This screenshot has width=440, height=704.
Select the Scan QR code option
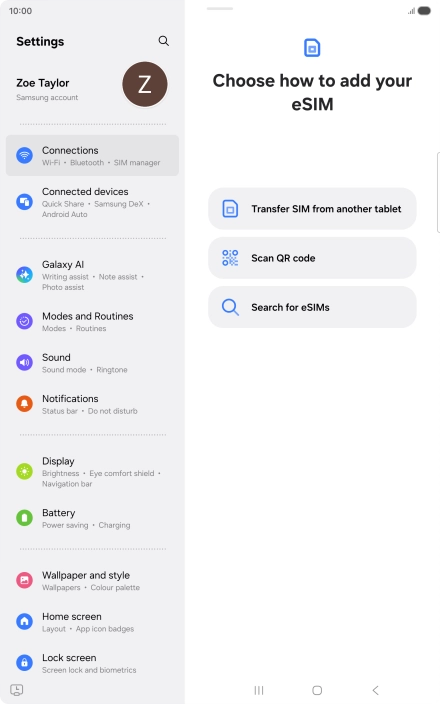[312, 258]
